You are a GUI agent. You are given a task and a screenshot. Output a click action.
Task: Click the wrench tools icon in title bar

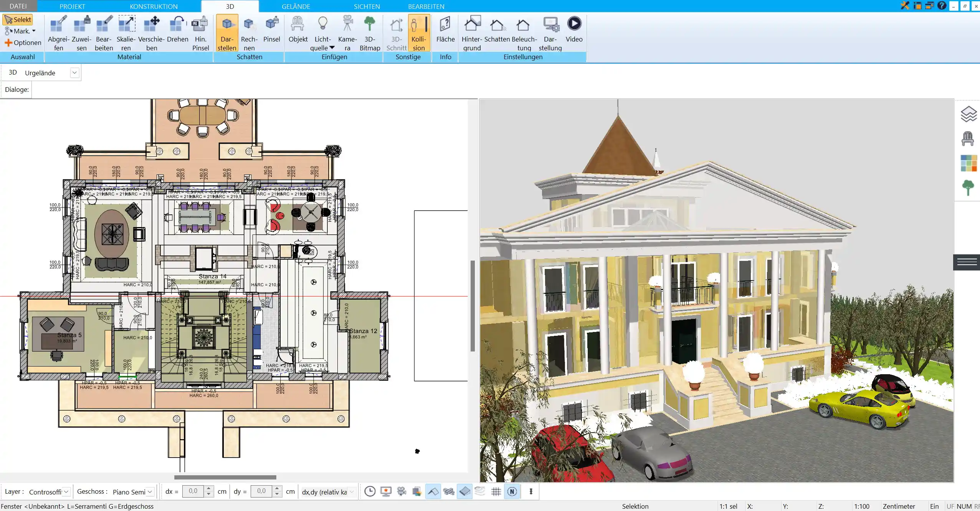(x=905, y=5)
